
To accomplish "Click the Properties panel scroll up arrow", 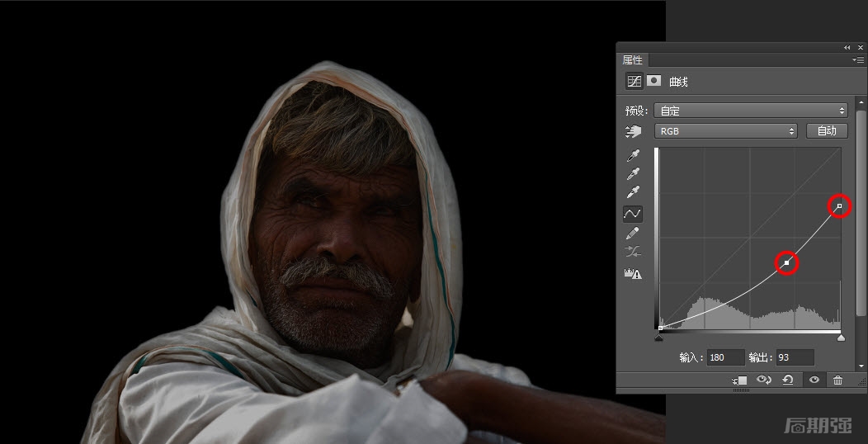I will (861, 103).
